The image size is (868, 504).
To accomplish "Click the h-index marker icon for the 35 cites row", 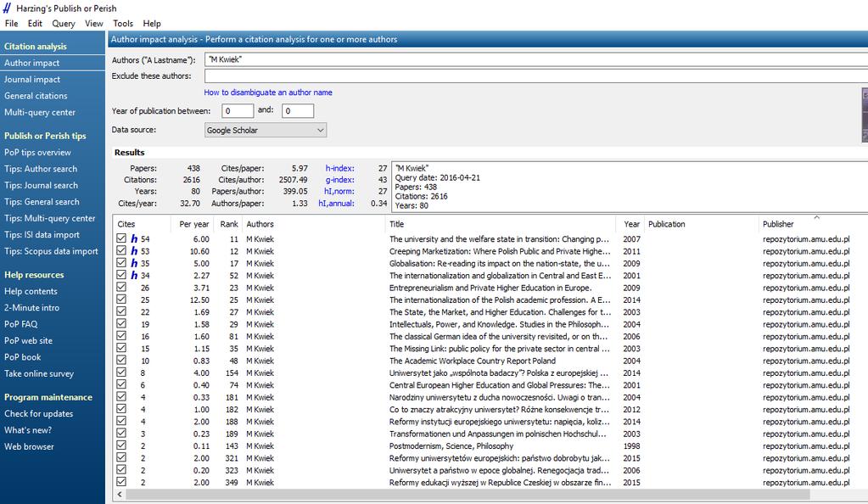I will tap(134, 263).
